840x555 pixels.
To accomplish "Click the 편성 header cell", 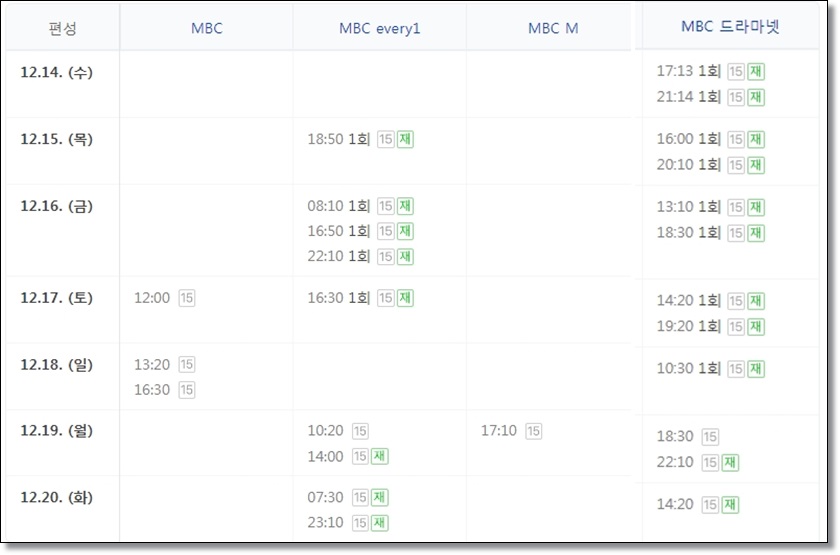I will point(63,28).
